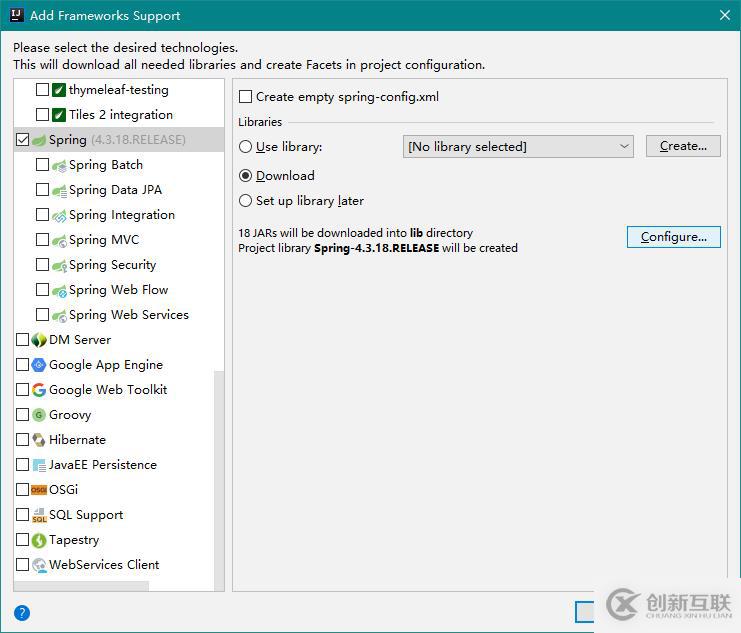Open help via the question mark icon
This screenshot has height=633, width=741.
pyautogui.click(x=22, y=613)
